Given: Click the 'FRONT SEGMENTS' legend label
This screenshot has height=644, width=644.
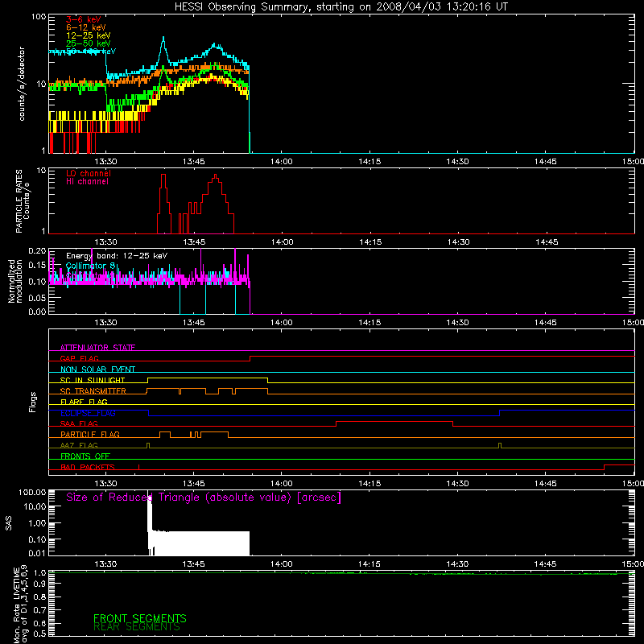Looking at the screenshot, I should point(139,618).
